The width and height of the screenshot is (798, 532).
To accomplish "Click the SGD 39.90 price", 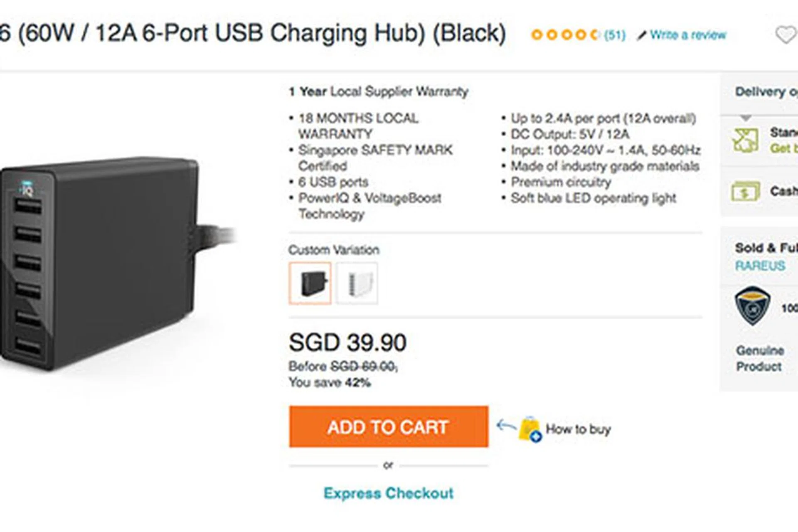I will click(x=347, y=342).
